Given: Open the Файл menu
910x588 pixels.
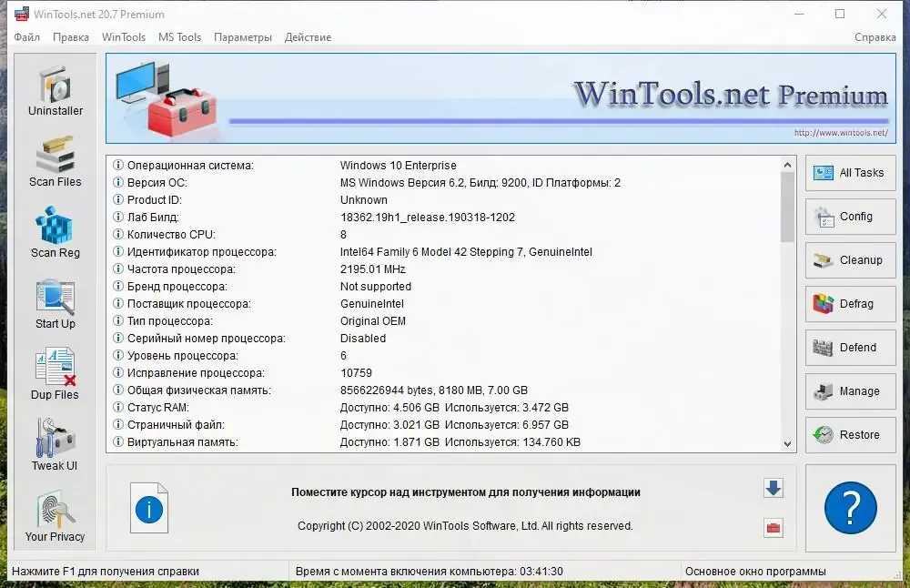Looking at the screenshot, I should coord(26,37).
